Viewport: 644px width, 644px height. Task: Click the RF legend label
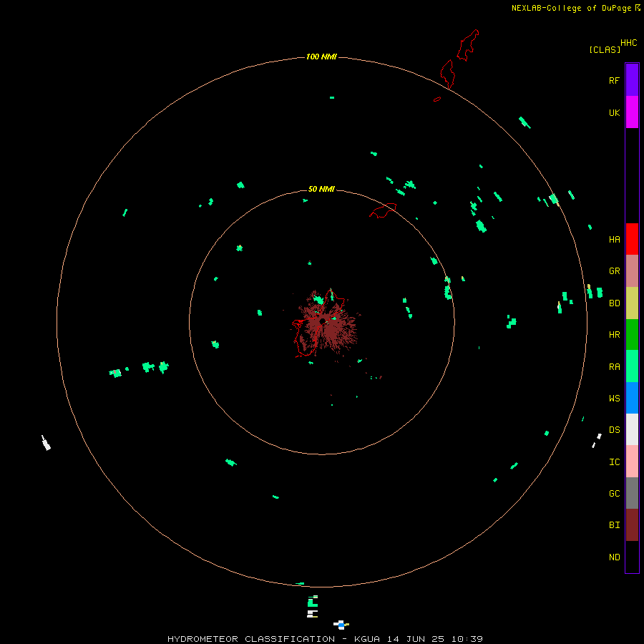click(614, 80)
